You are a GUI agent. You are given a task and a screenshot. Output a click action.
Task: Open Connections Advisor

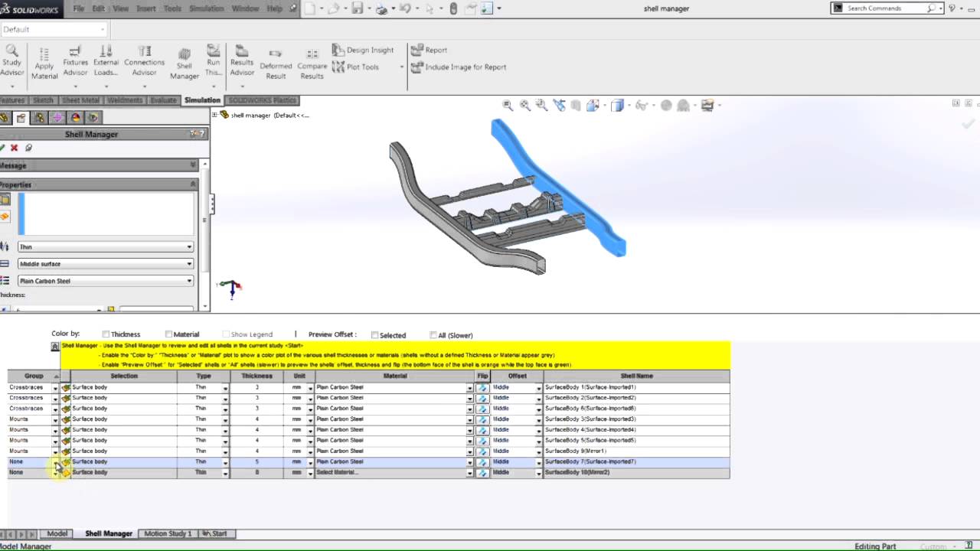click(144, 60)
